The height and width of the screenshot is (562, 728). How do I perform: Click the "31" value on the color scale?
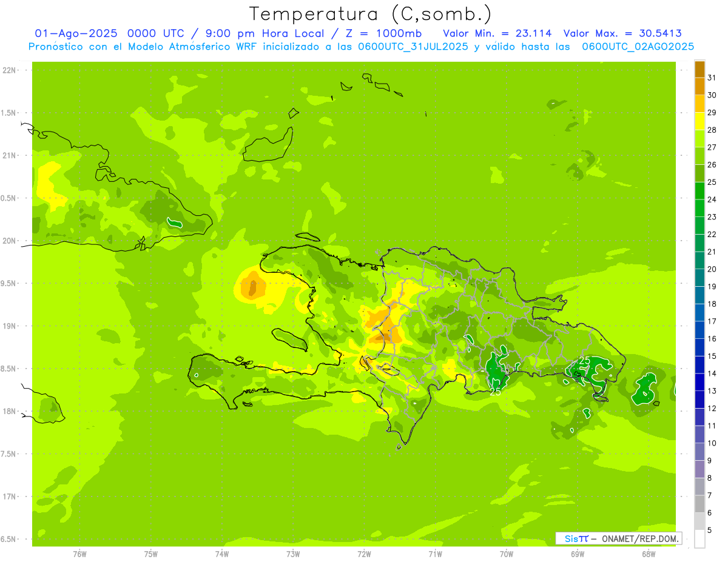(712, 78)
